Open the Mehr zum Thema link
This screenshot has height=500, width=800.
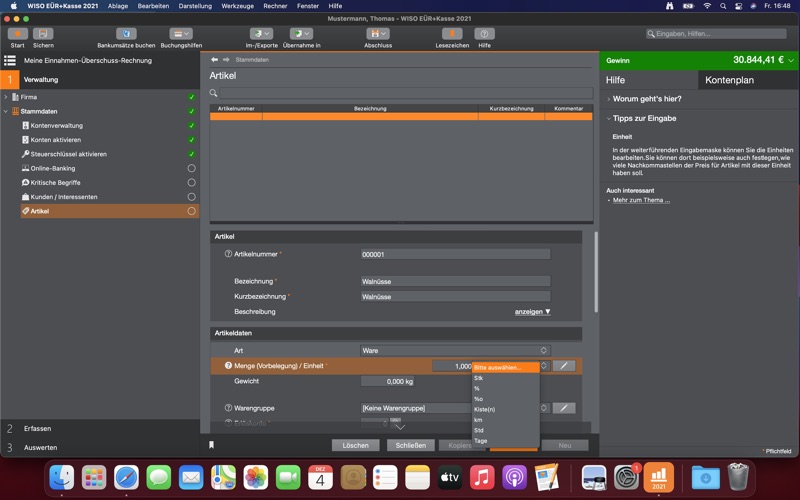tap(641, 200)
